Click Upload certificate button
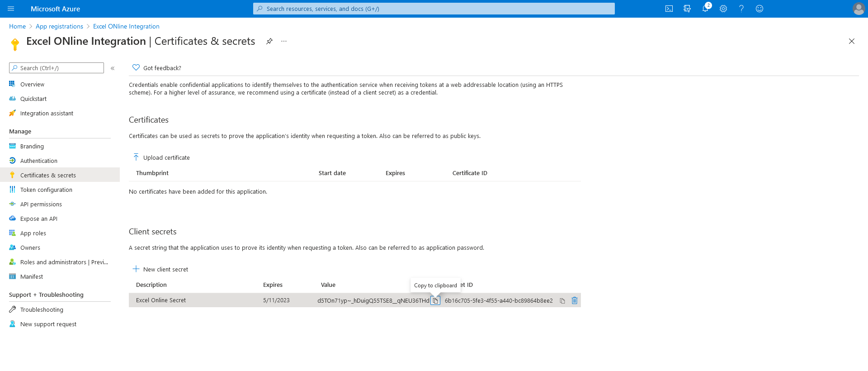The image size is (868, 371). pos(161,157)
